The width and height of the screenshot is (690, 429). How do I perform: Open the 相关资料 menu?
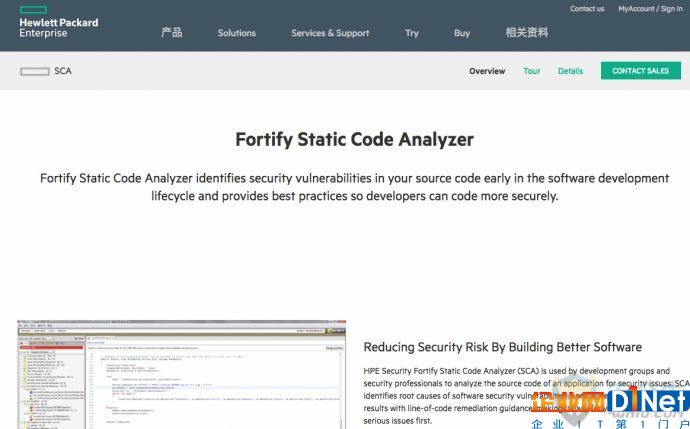point(527,33)
